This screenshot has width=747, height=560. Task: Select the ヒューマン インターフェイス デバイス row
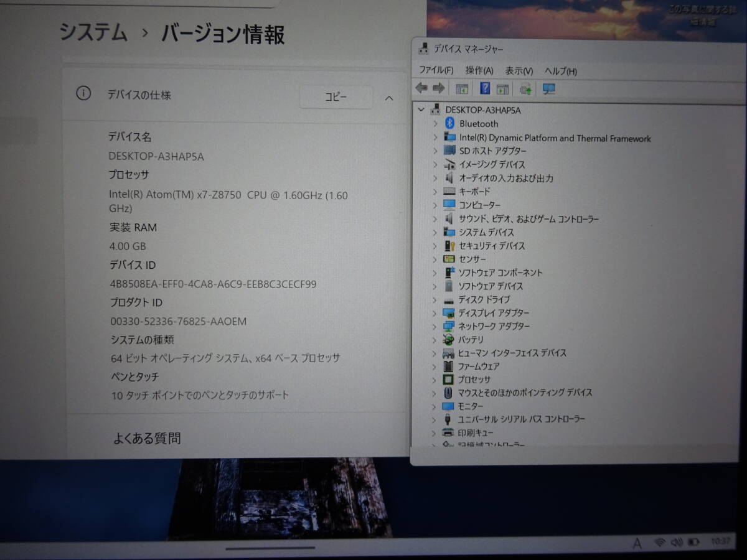[x=512, y=353]
